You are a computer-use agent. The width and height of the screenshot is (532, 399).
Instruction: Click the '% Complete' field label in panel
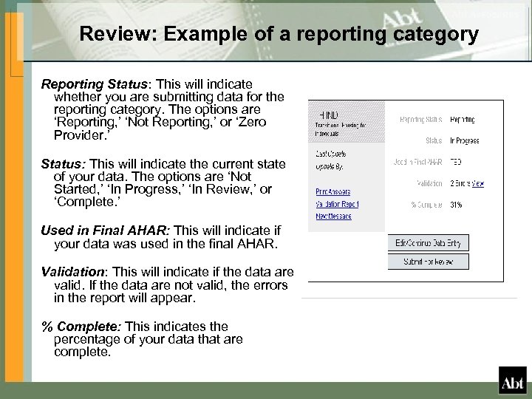point(426,205)
